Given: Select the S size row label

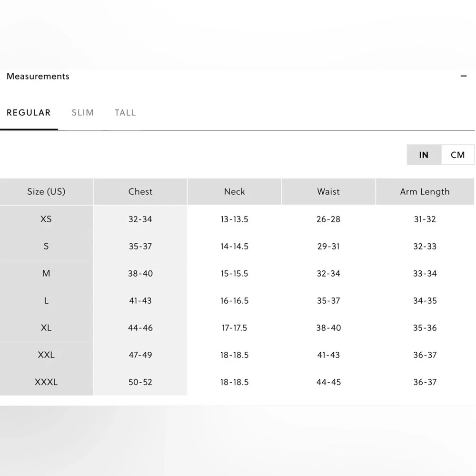Looking at the screenshot, I should click(x=46, y=246).
